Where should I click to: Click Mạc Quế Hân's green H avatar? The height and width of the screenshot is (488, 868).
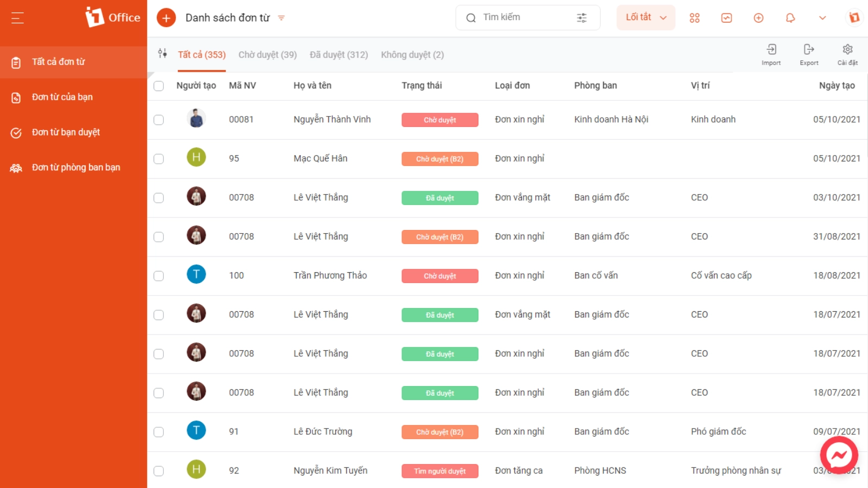[x=196, y=157]
